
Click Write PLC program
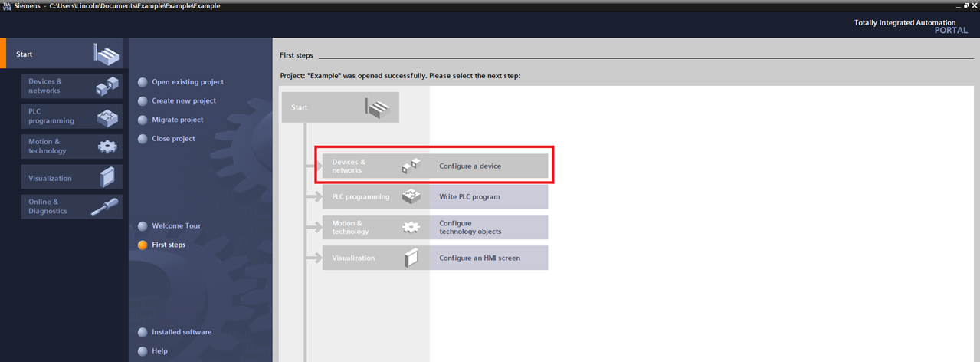469,197
